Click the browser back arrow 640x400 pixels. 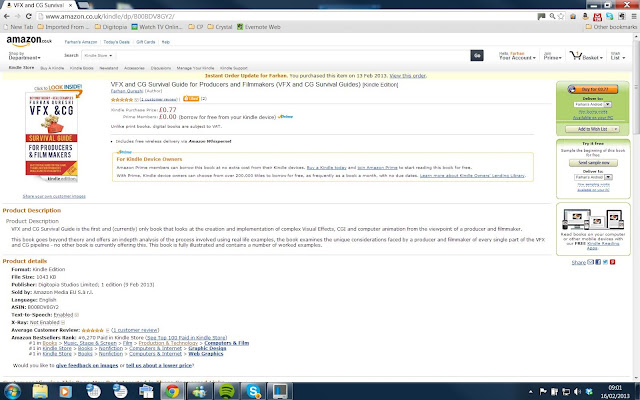[7, 16]
